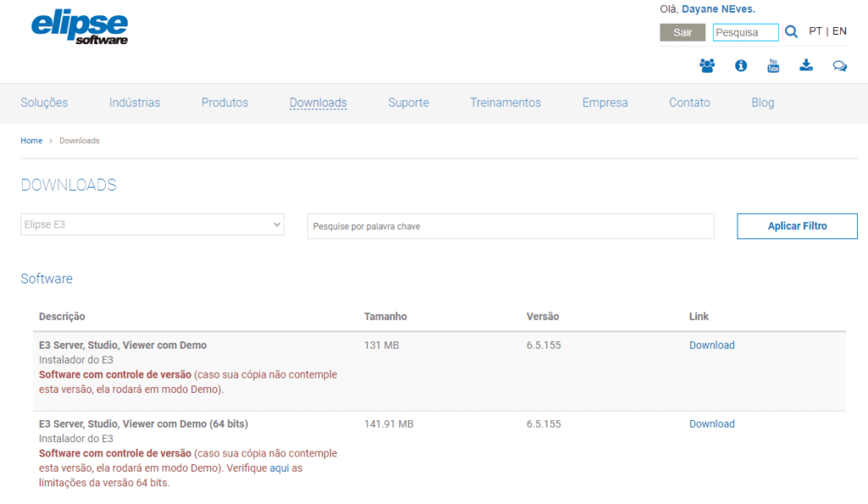The height and width of the screenshot is (504, 868).
Task: Download E3 Server 64 bits installer
Action: point(712,423)
